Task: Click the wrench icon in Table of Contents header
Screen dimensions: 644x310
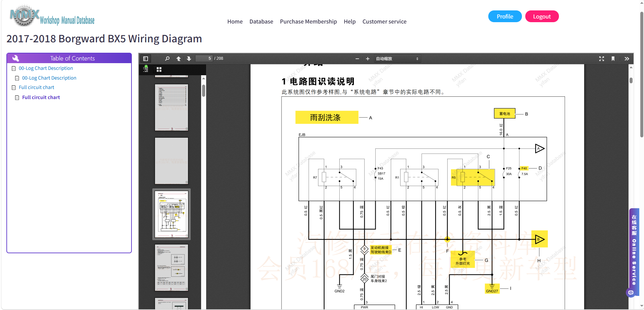Action: coord(15,58)
